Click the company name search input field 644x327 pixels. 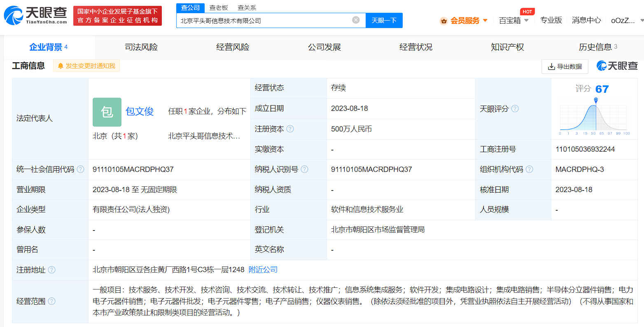point(264,21)
